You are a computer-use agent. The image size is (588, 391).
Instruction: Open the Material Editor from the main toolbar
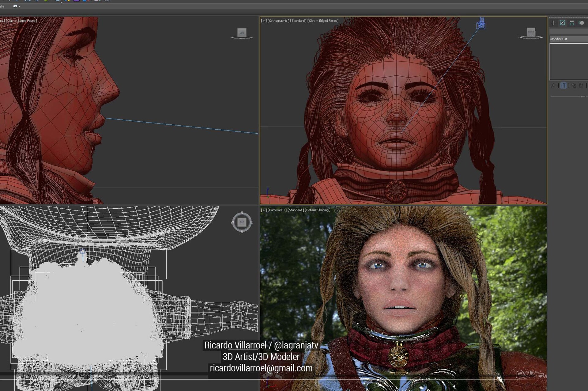[67, 2]
